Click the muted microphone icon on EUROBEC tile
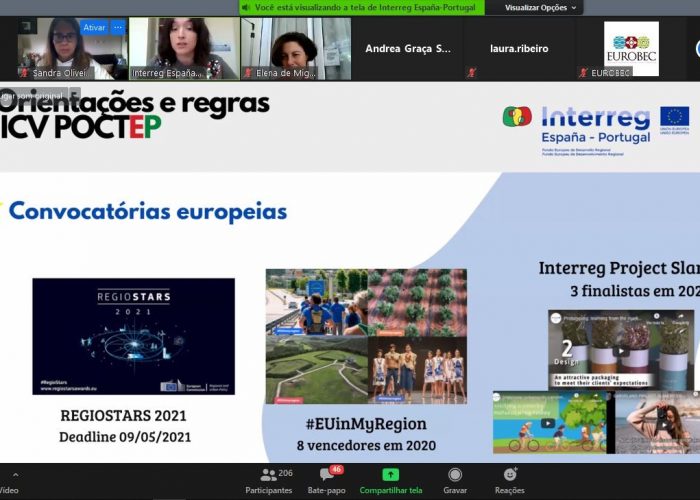The width and height of the screenshot is (700, 500). [x=583, y=73]
